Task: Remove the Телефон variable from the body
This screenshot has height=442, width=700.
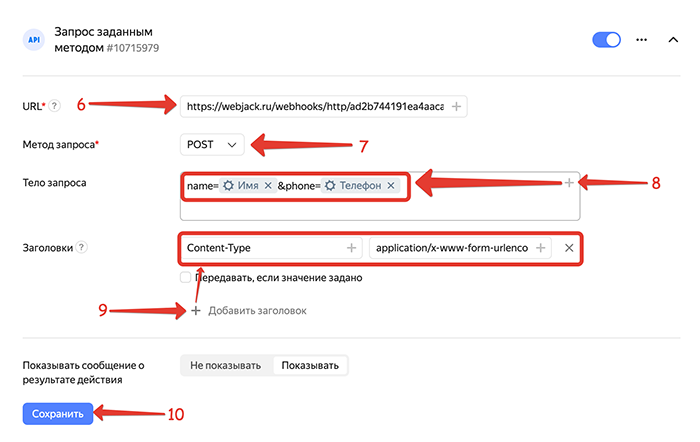Action: point(391,185)
